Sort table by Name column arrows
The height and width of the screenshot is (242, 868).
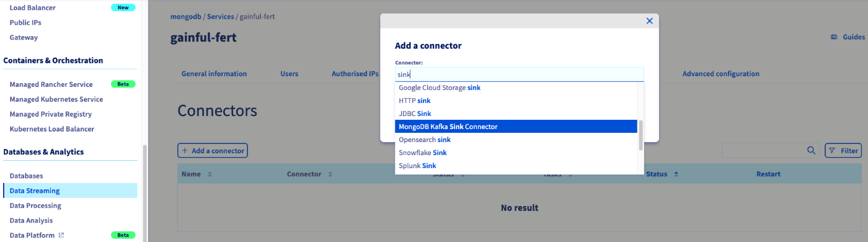pyautogui.click(x=210, y=174)
